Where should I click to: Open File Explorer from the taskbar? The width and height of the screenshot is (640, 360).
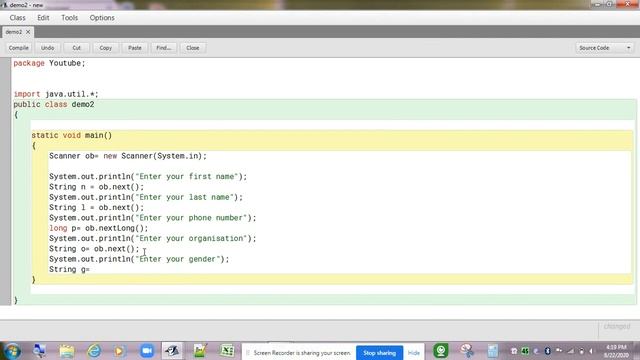tap(67, 351)
